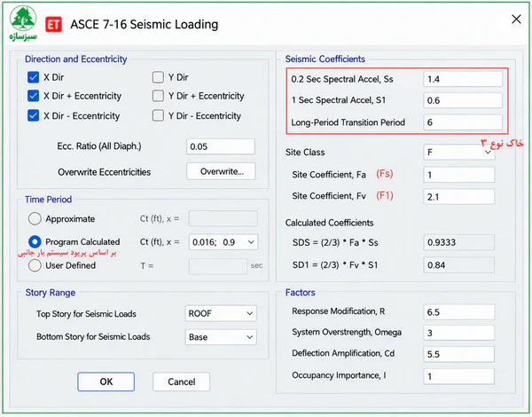Edit the Long-Period Transition Period field
The height and width of the screenshot is (417, 532).
pos(463,122)
